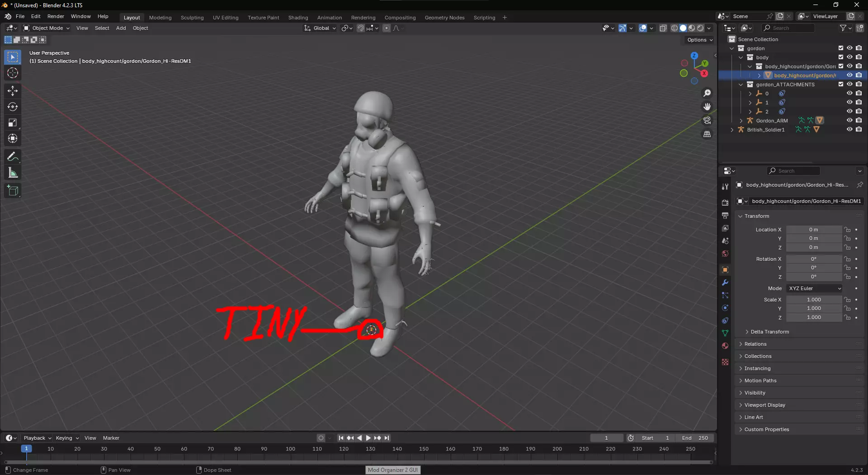Switch to Geometry Nodes workspace tab
Screen dimensions: 868x475
(x=444, y=18)
